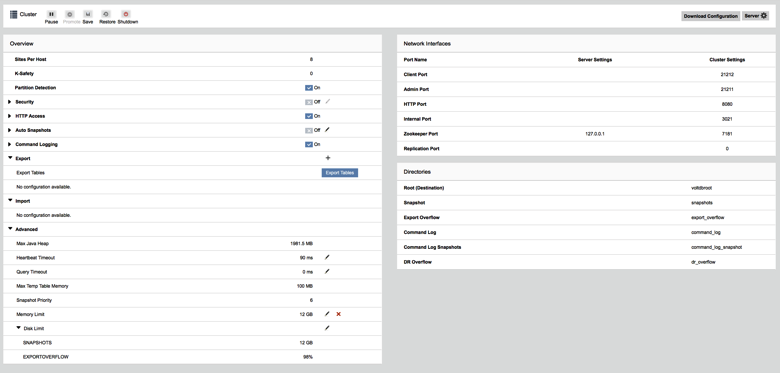Select Max Temp Table Memory 100 MB

(x=305, y=286)
